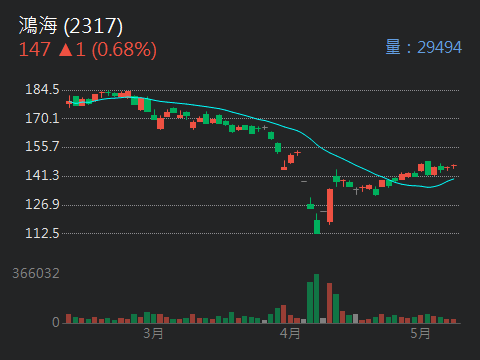Click the 184.5 price axis label

point(42,90)
